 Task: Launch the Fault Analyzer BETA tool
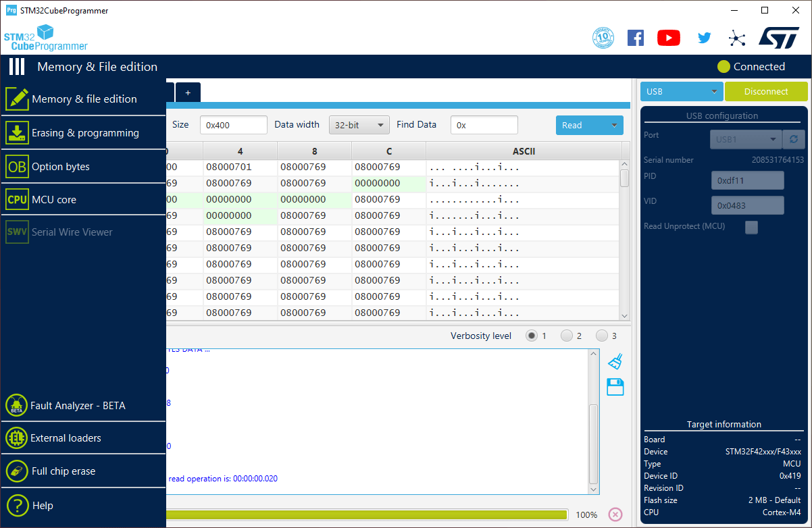click(x=68, y=405)
